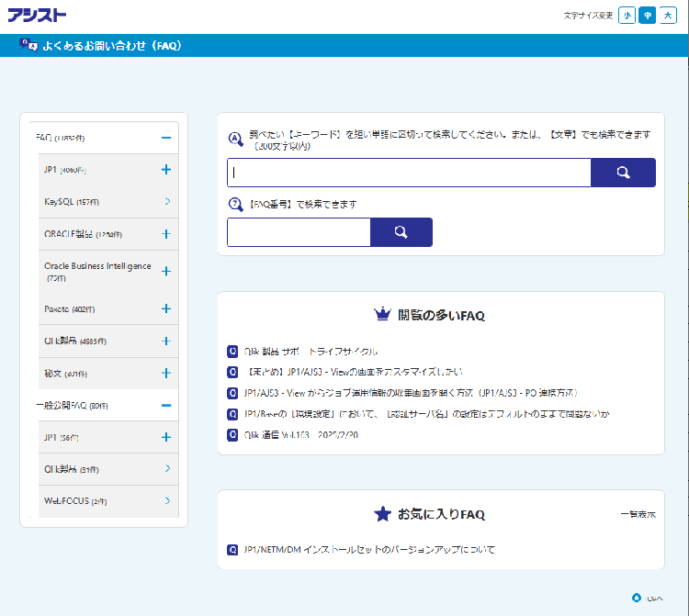Click the keyword search magnifier button

(x=623, y=173)
